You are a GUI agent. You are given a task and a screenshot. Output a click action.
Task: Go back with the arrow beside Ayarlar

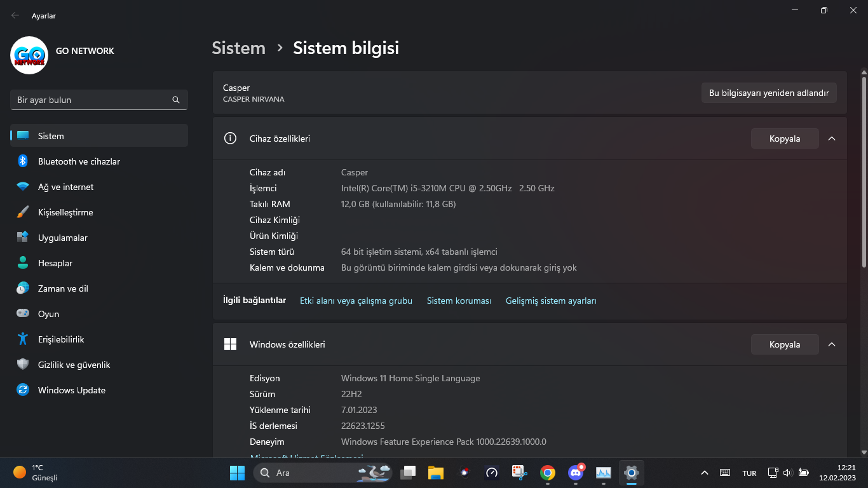coord(15,16)
